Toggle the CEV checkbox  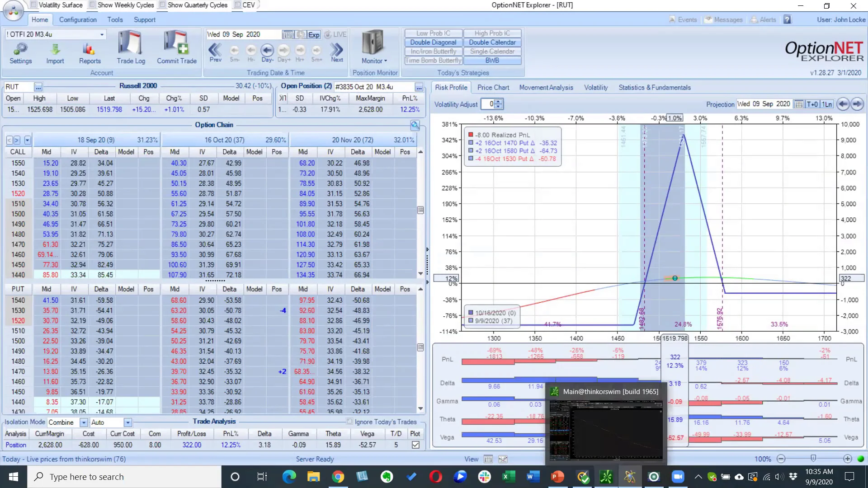(237, 5)
